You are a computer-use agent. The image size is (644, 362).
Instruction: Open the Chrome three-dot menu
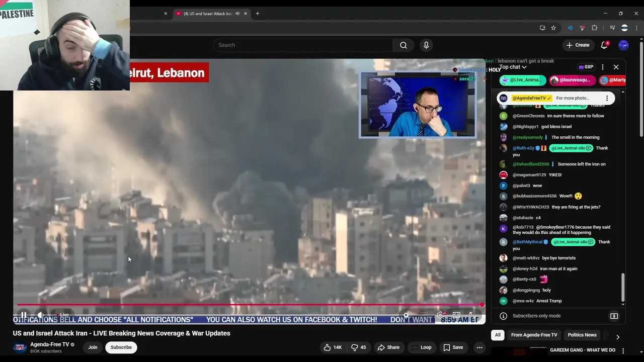[x=636, y=28]
